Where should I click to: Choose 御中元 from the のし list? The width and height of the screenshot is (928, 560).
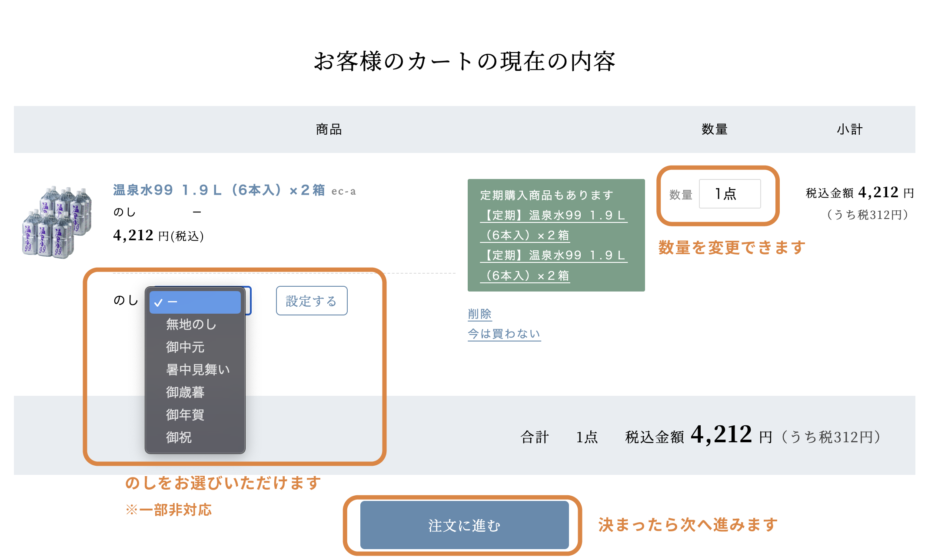pyautogui.click(x=185, y=347)
